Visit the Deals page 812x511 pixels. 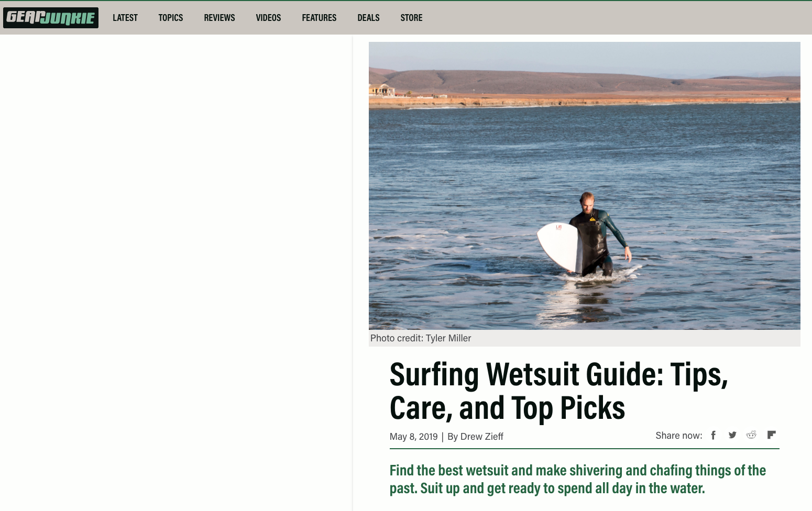(x=368, y=18)
